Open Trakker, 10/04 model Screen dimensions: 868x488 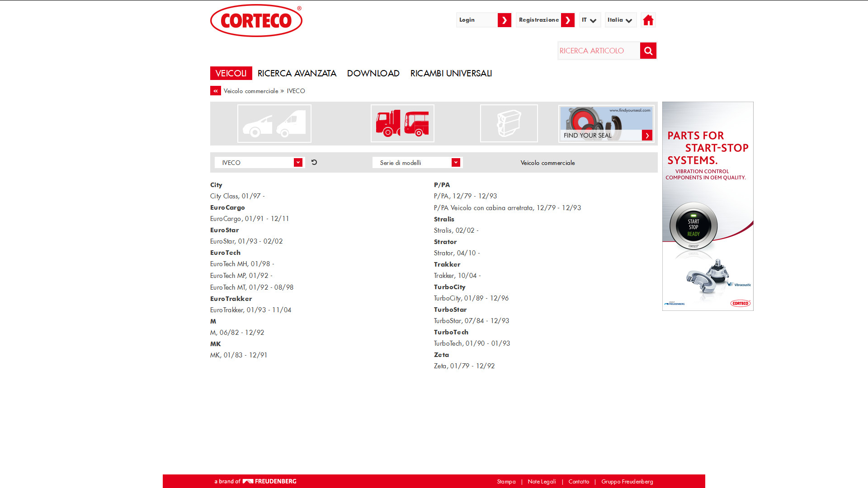point(458,276)
